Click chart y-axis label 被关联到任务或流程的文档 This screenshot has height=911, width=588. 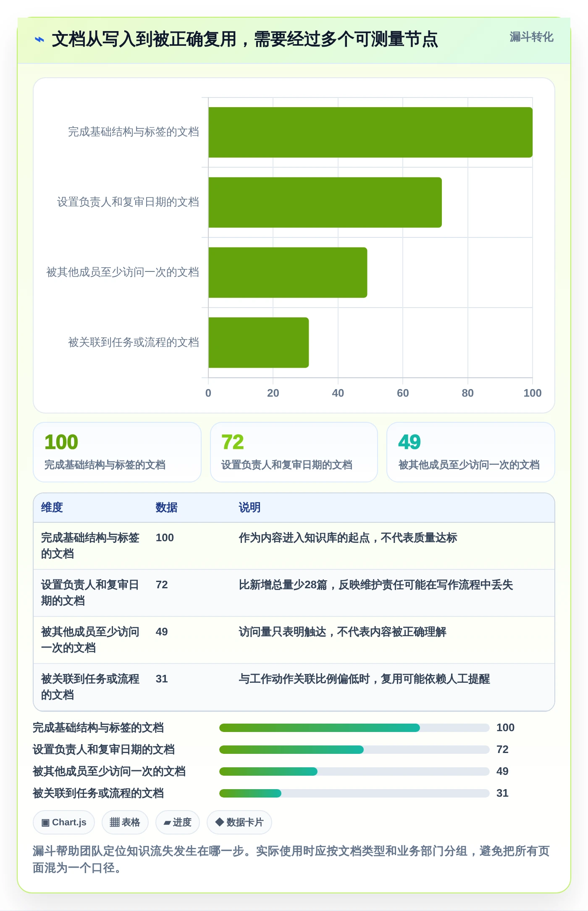click(134, 342)
